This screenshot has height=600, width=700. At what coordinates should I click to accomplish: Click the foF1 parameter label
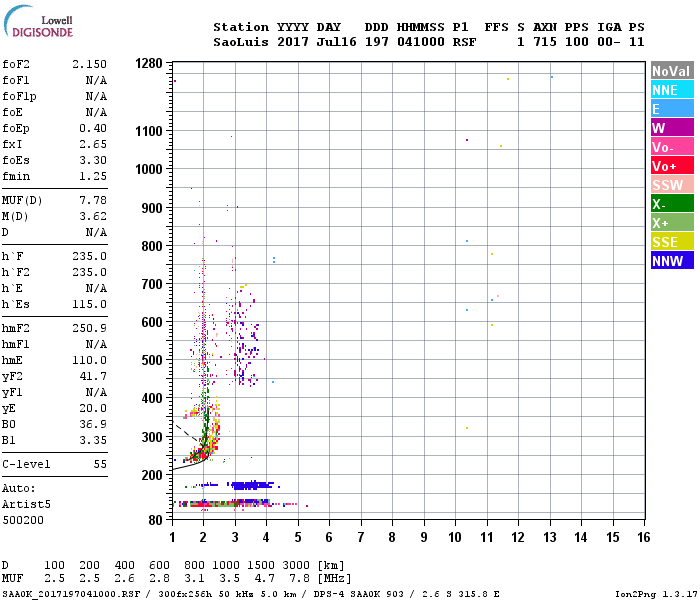coord(16,80)
